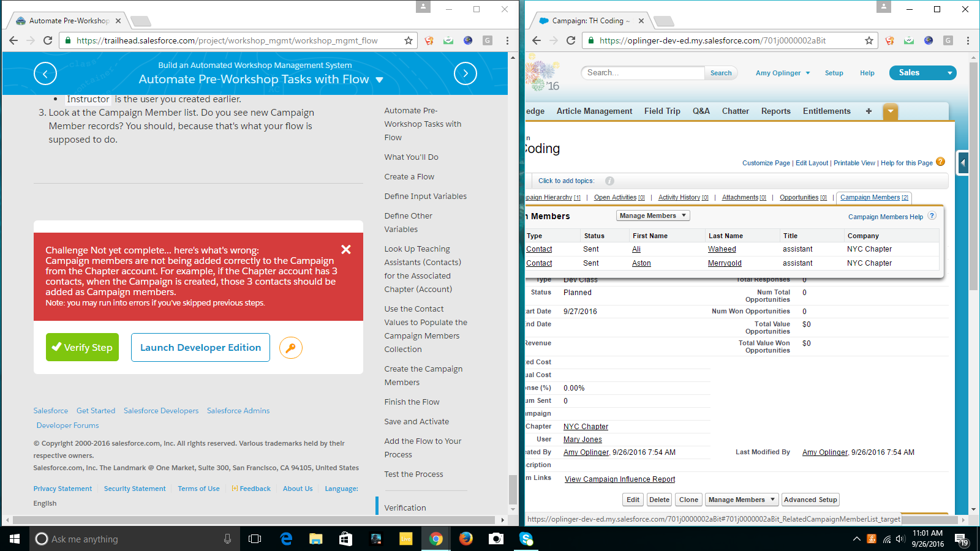Viewport: 980px width, 551px height.
Task: Jump to Campaign Members related list link
Action: [x=874, y=197]
